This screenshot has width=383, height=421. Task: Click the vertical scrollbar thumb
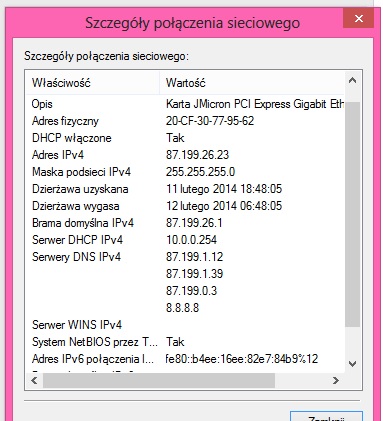click(352, 214)
